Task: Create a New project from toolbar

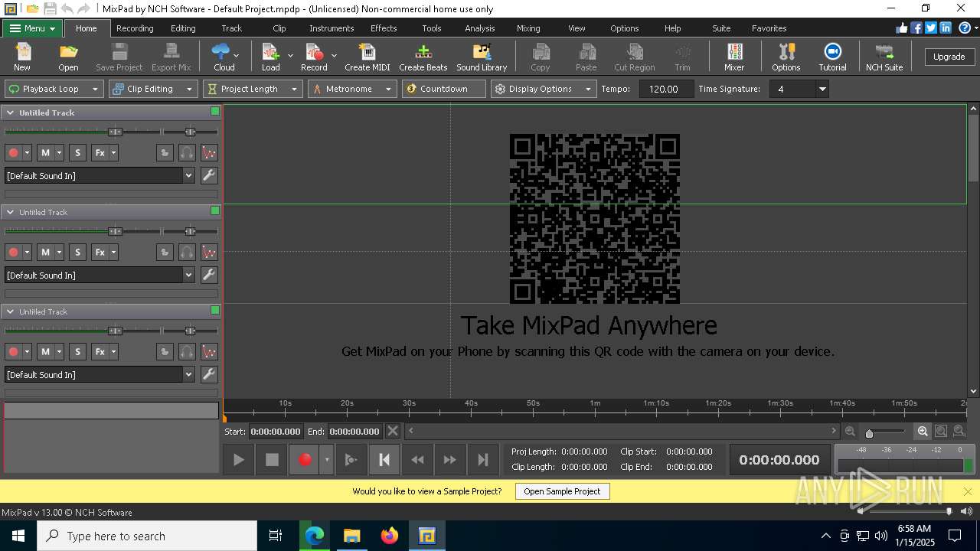Action: (x=22, y=57)
